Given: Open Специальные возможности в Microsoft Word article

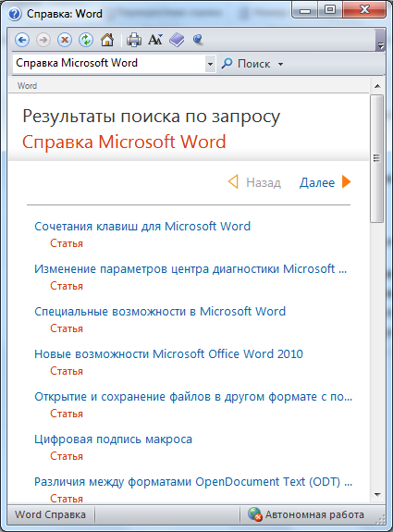Looking at the screenshot, I should click(160, 312).
